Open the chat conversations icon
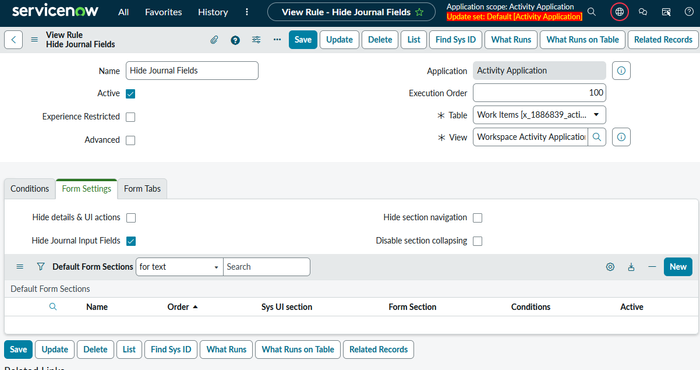The image size is (700, 370). coord(643,12)
